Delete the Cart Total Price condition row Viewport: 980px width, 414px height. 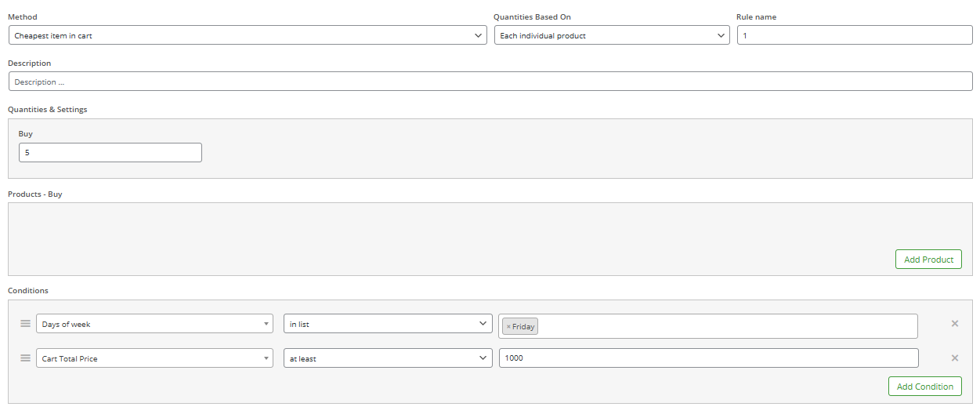coord(955,358)
